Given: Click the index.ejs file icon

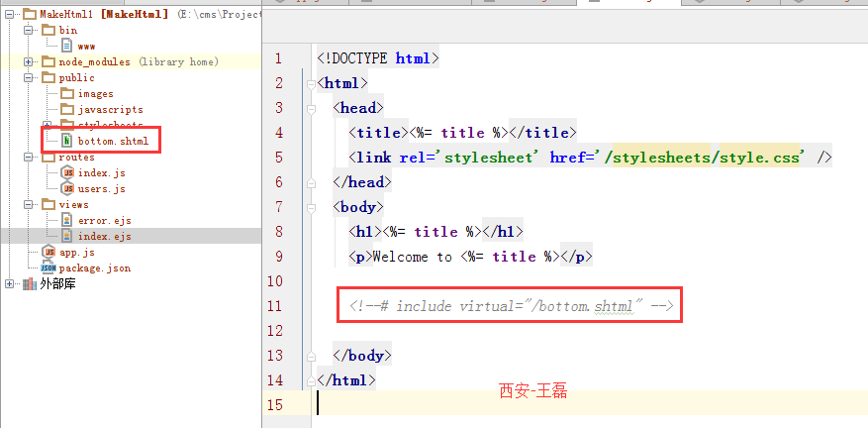Looking at the screenshot, I should [67, 236].
